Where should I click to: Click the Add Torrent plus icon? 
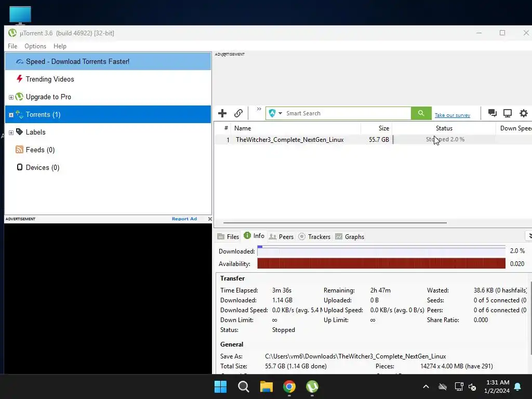pyautogui.click(x=222, y=113)
